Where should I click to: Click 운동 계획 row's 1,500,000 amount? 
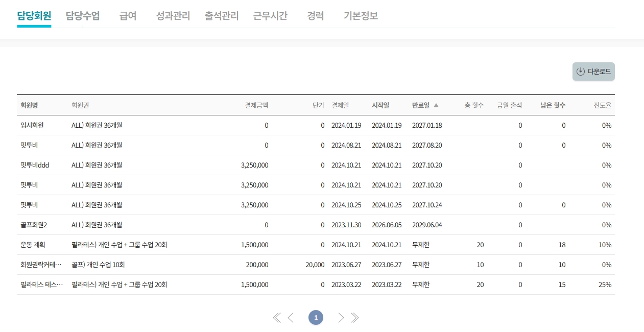tap(254, 245)
